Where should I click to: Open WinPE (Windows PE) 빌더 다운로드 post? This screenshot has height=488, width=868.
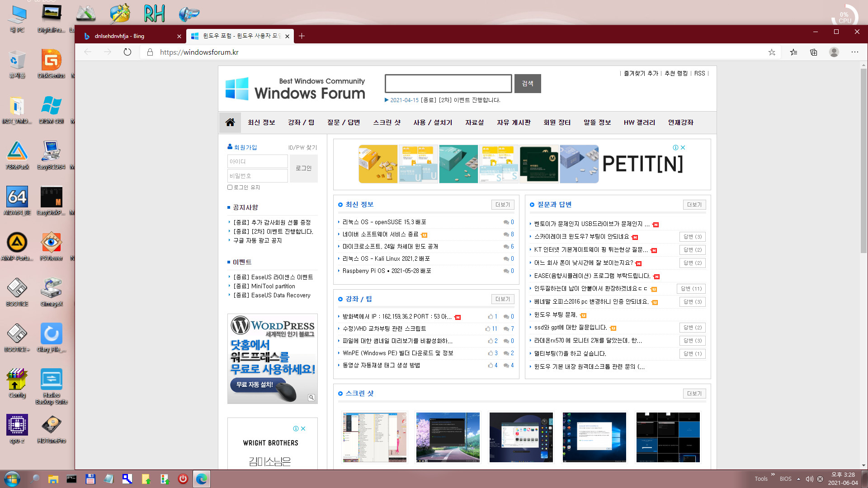pos(398,353)
